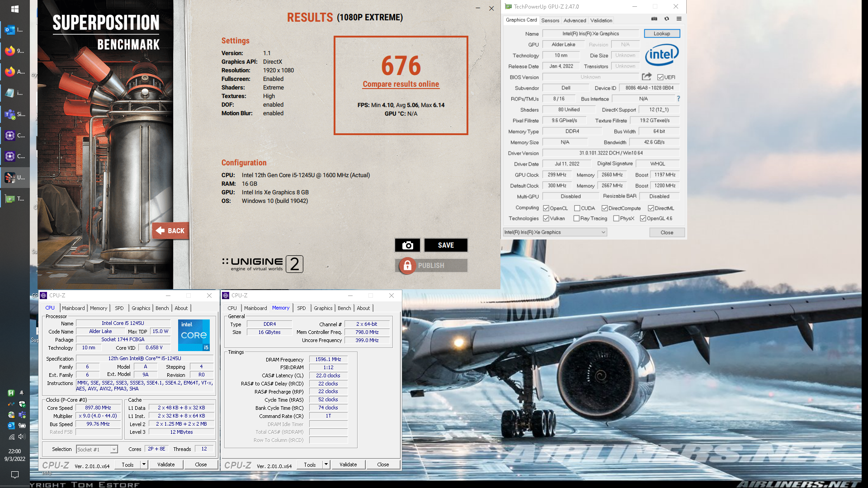Image resolution: width=868 pixels, height=488 pixels.
Task: Toggle the Ray Tracing checkbox
Action: pos(576,218)
